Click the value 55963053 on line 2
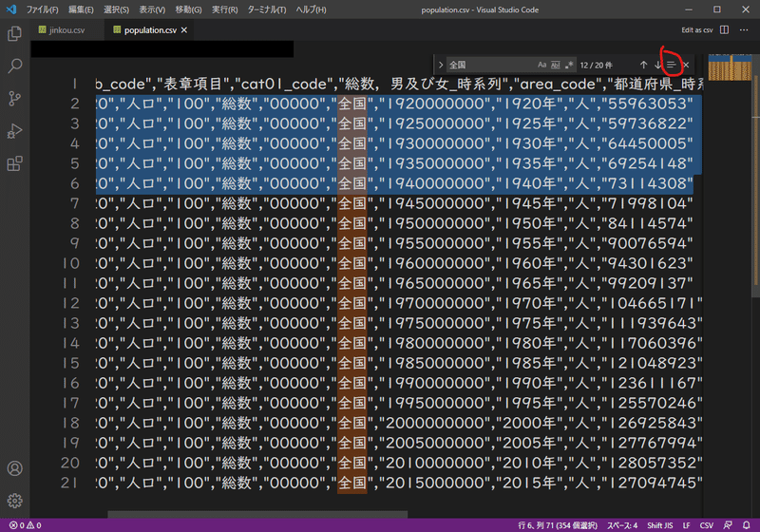 point(648,104)
